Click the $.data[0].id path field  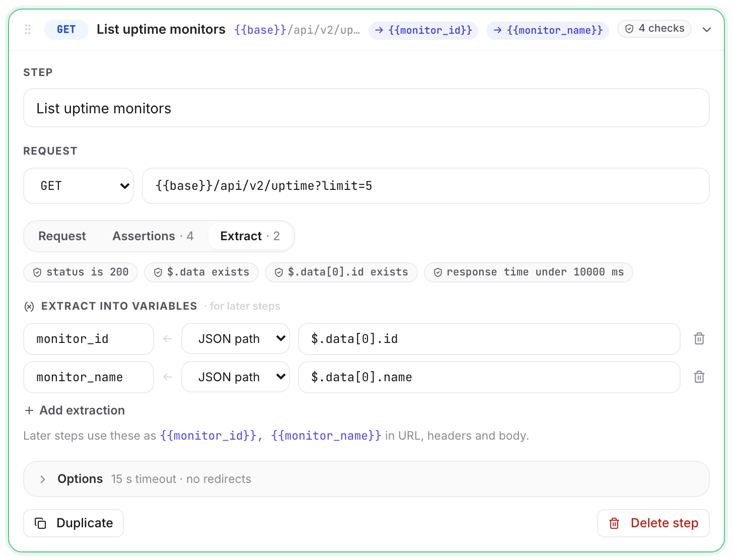coord(489,339)
